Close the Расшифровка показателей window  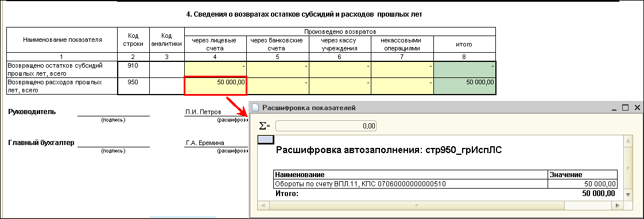pos(637,108)
